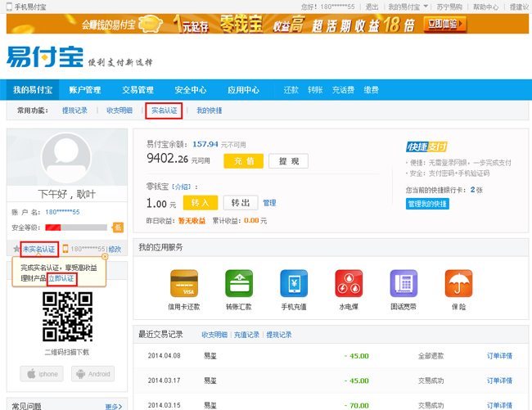Click the yellow 充值 button
Image resolution: width=532 pixels, height=410 pixels.
click(x=244, y=161)
